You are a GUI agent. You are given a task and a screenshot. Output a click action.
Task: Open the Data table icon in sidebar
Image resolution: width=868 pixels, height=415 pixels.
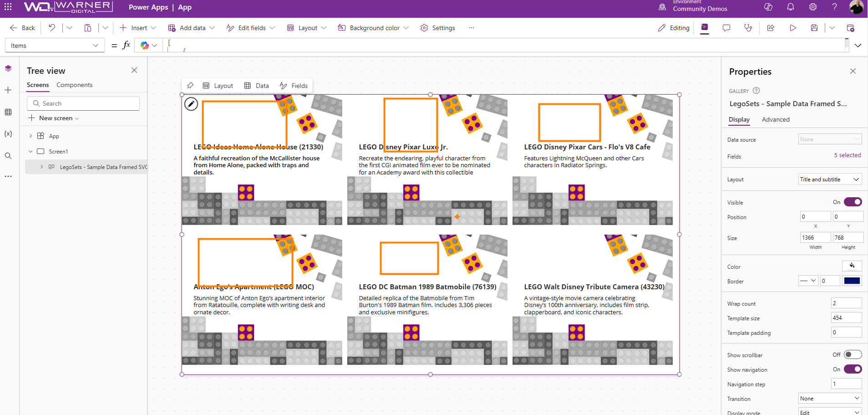coord(8,112)
